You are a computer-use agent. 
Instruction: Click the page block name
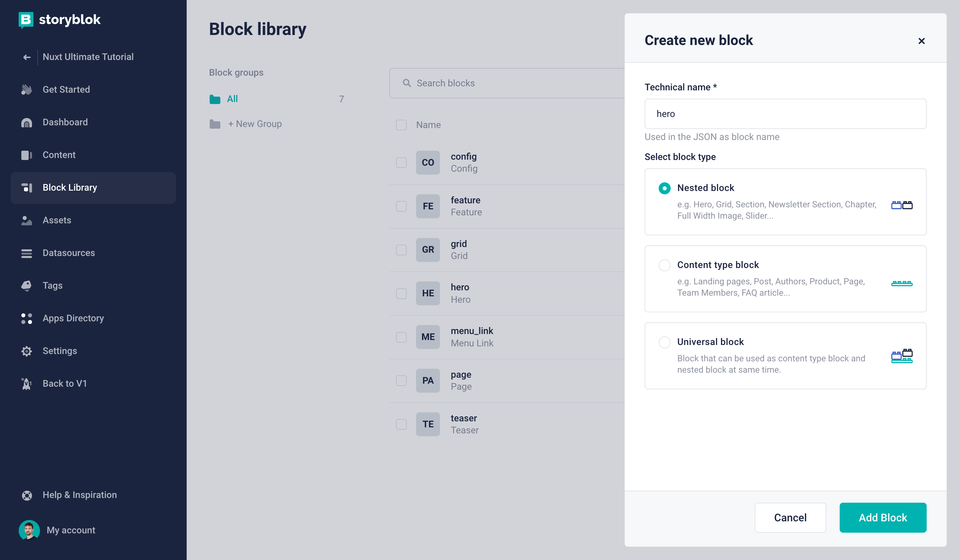point(461,374)
